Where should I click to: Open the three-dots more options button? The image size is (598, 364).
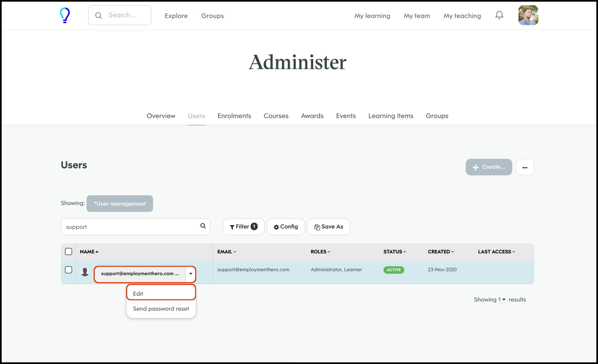pos(525,167)
